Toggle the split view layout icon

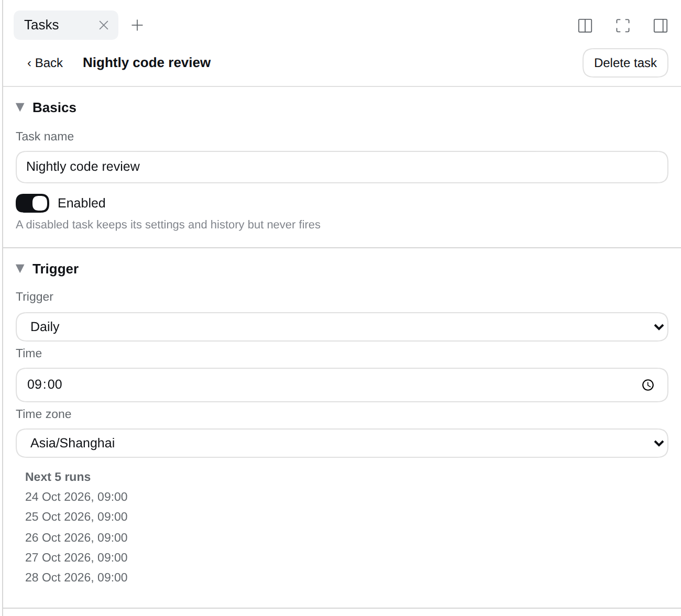click(585, 26)
